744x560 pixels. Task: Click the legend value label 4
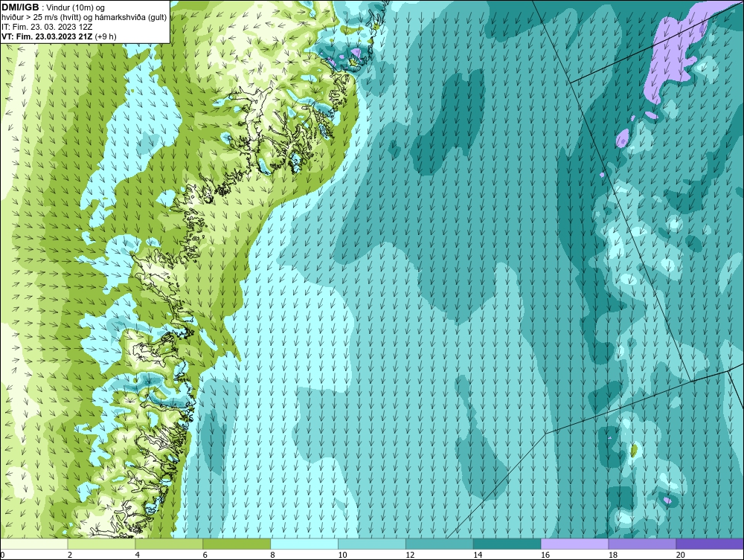tap(138, 555)
